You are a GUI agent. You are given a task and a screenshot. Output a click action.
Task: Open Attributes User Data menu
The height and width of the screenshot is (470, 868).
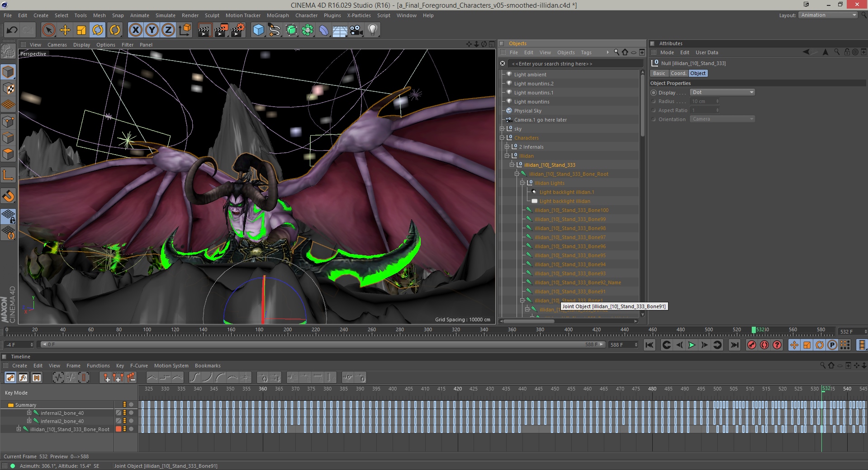click(x=707, y=52)
